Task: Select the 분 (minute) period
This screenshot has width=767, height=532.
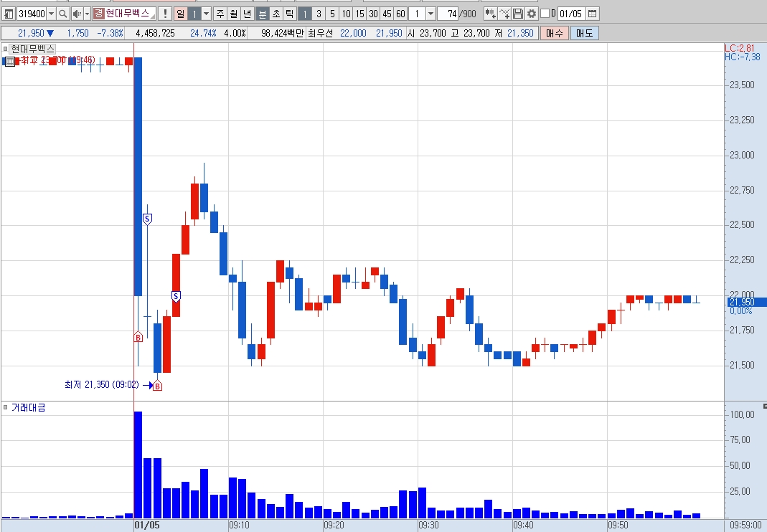Action: click(x=262, y=14)
